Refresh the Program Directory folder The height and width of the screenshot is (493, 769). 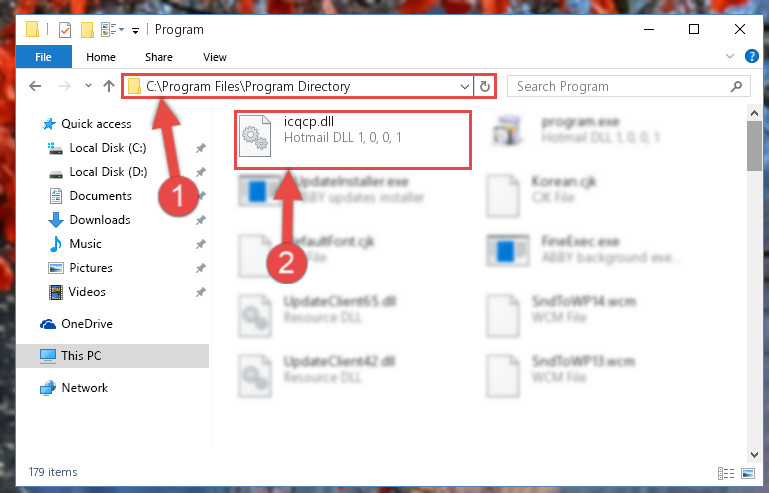[485, 87]
